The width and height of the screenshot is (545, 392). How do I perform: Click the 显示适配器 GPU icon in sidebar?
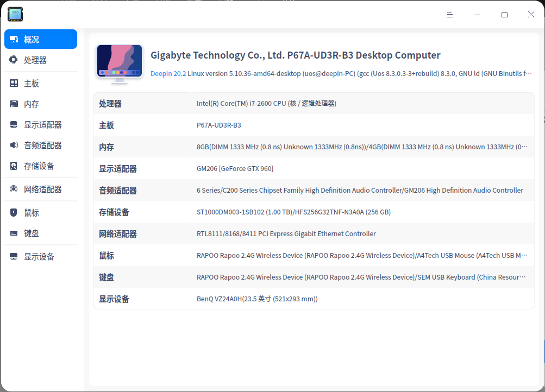click(14, 125)
